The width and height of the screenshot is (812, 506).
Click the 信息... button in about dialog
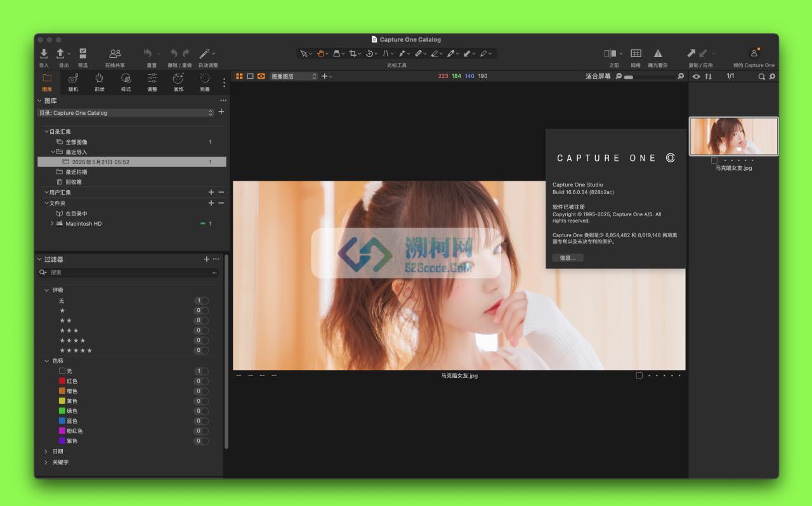(568, 257)
